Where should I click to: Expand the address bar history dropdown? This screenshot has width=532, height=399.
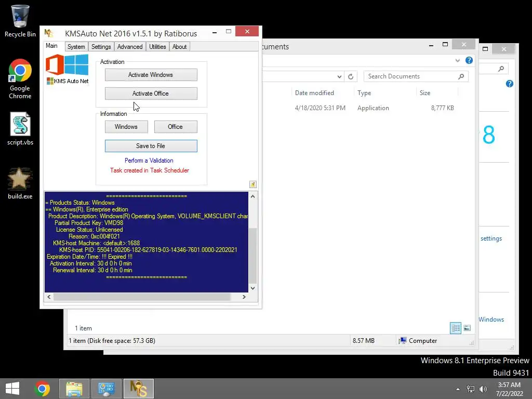point(339,77)
